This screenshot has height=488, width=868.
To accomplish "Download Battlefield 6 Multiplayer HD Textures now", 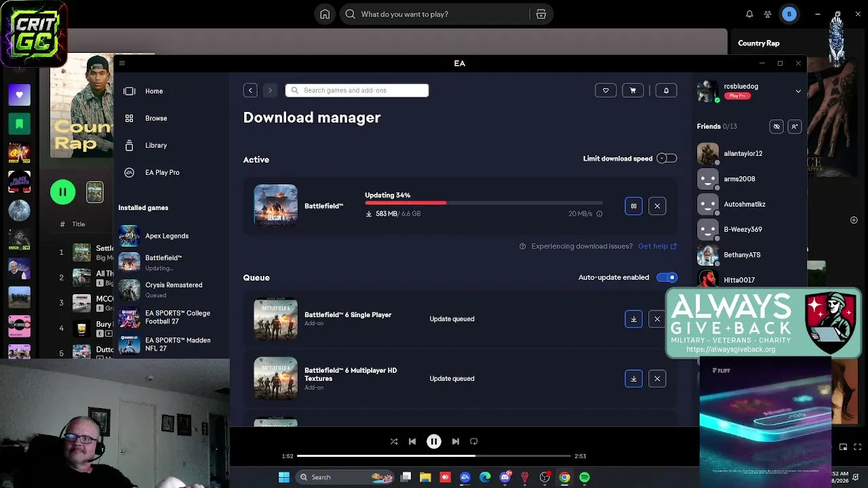I will tap(633, 378).
